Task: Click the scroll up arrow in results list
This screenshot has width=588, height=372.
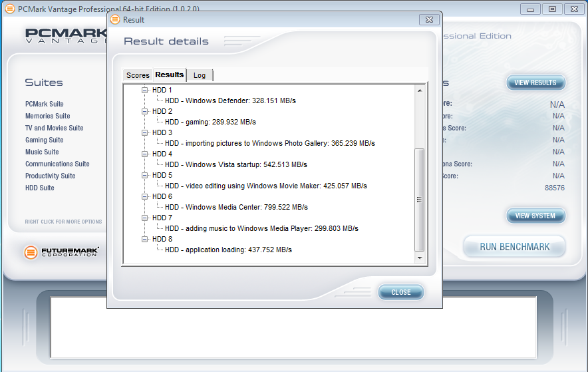Action: click(x=420, y=91)
